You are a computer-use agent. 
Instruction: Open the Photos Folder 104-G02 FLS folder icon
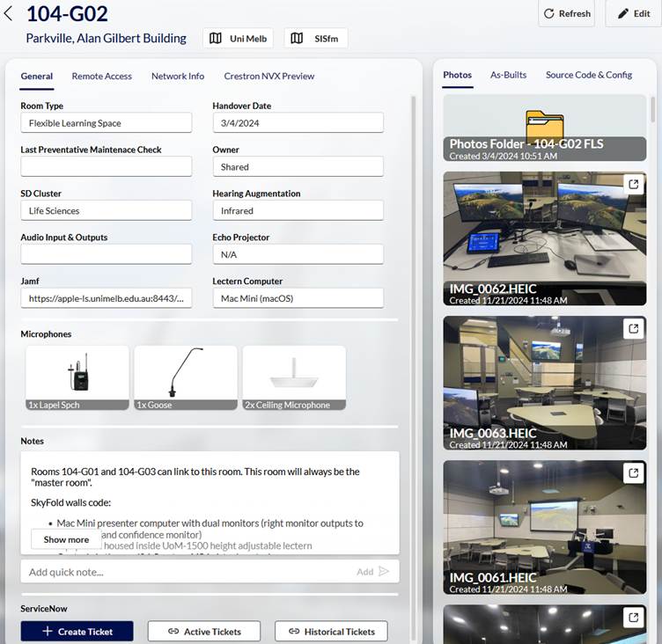point(544,124)
